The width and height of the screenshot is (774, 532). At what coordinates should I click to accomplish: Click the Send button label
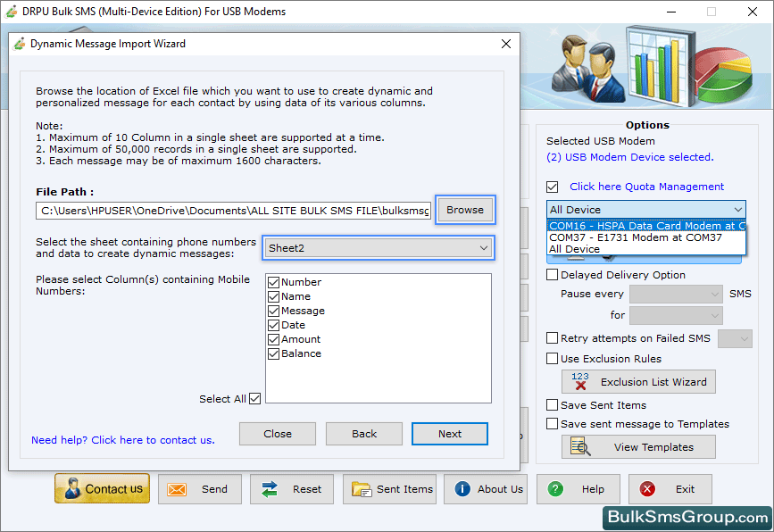click(214, 489)
